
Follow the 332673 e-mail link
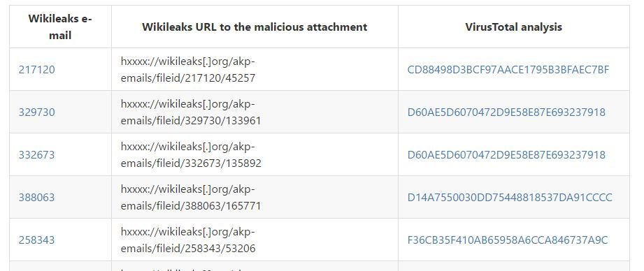36,155
